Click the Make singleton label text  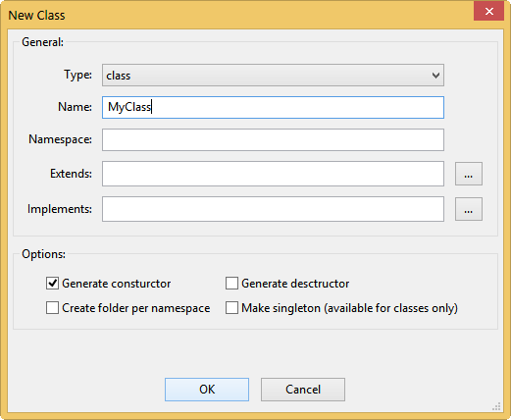point(349,308)
